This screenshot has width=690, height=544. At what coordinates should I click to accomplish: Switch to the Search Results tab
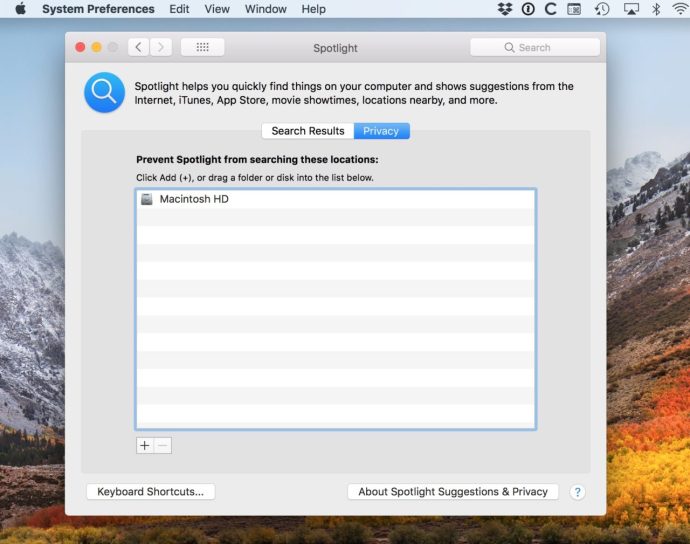coord(308,131)
